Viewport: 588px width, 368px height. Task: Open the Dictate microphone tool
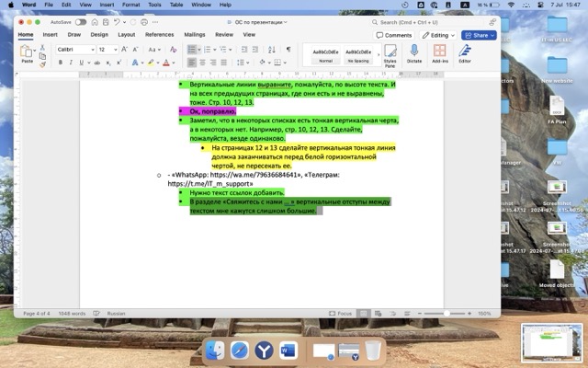click(414, 53)
